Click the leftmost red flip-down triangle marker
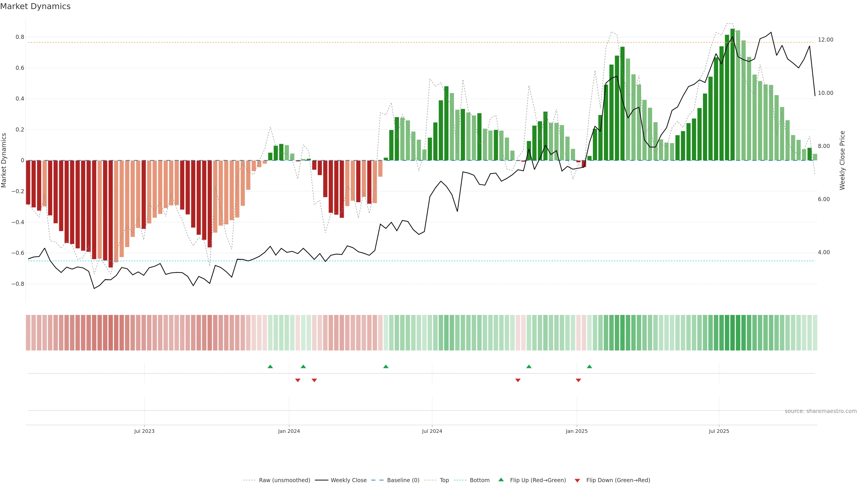868x488 pixels. tap(297, 380)
